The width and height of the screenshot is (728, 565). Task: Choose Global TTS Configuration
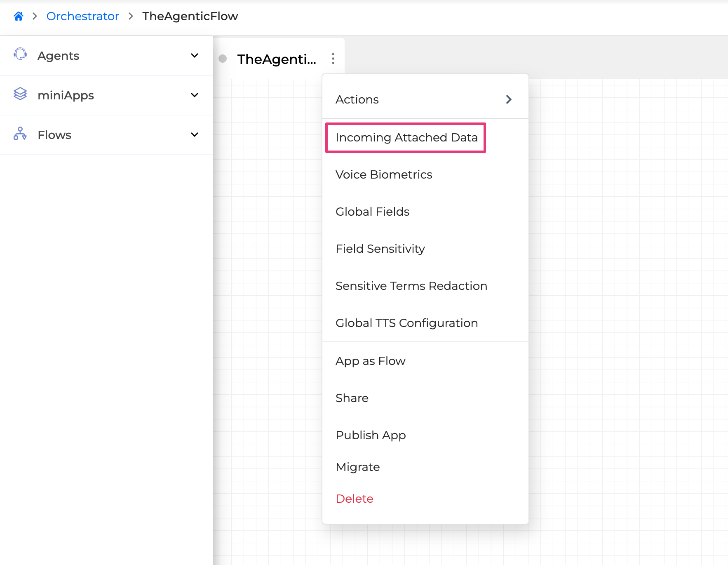pos(406,323)
